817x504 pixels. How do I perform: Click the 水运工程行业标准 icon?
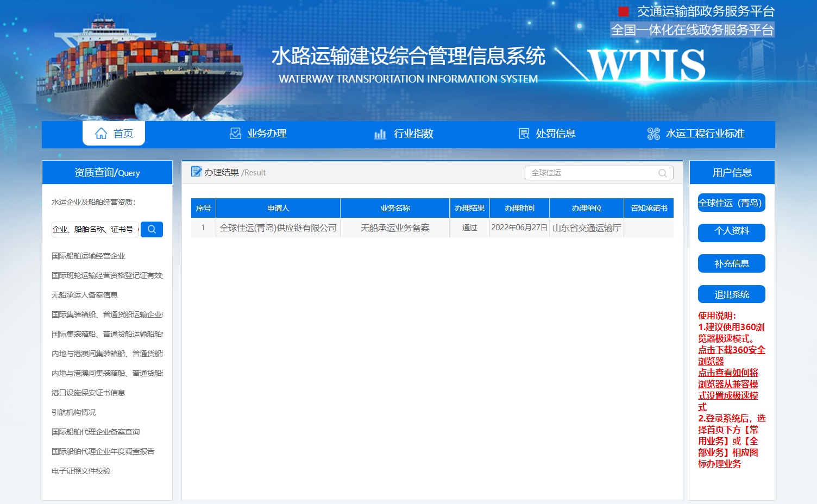point(653,134)
